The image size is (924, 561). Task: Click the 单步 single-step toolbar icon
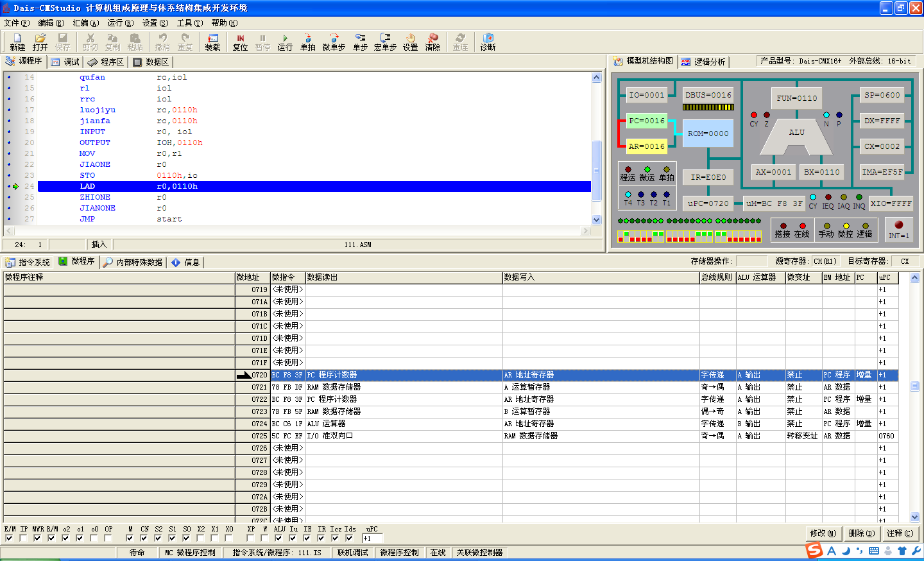361,42
